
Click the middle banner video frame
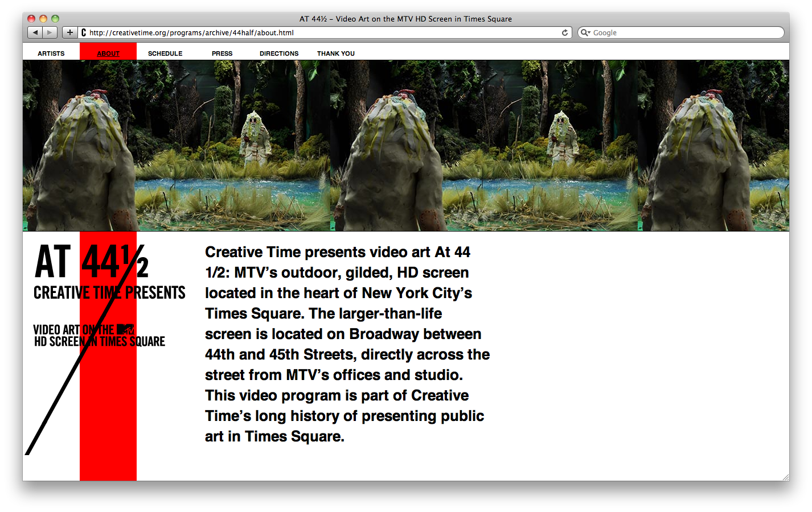[484, 146]
